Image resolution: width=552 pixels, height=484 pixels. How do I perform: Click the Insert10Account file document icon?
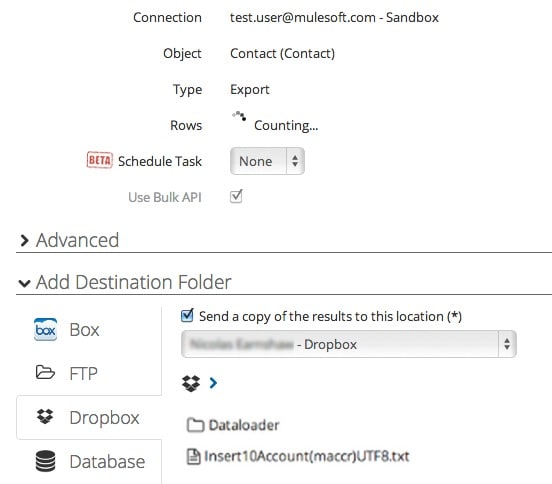[193, 457]
